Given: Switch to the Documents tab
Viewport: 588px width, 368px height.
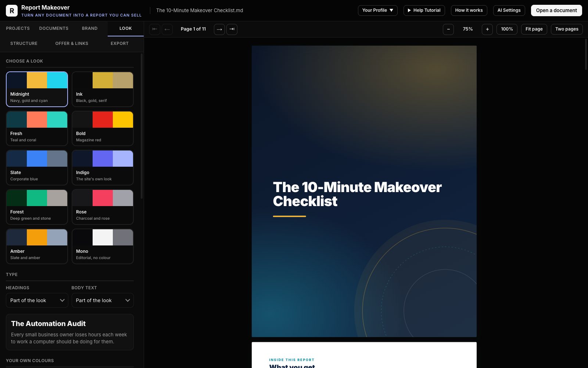Looking at the screenshot, I should click(54, 28).
